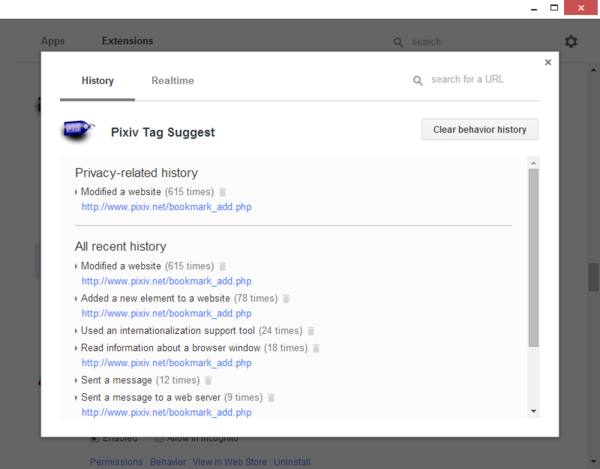The width and height of the screenshot is (600, 469).
Task: Click history list scroll down arrow
Action: point(533,411)
